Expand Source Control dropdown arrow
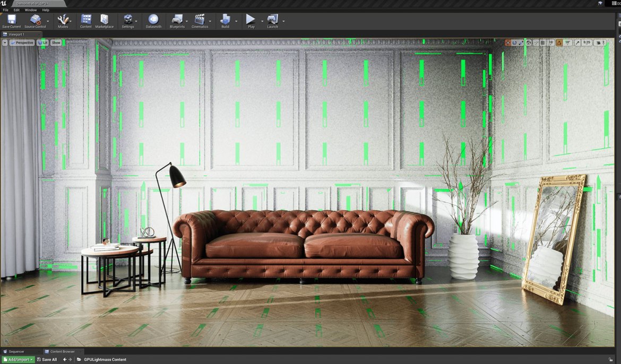This screenshot has width=621, height=364. (48, 21)
